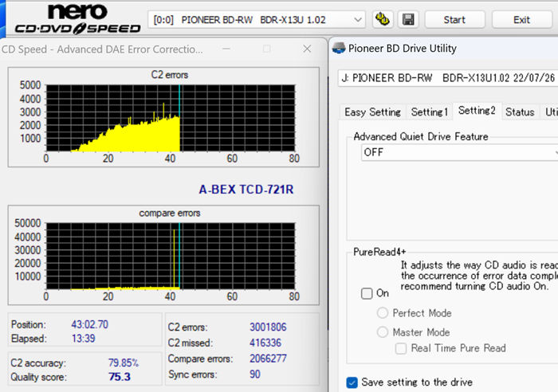Close the Advanced DAE Error Correction window

coord(305,49)
